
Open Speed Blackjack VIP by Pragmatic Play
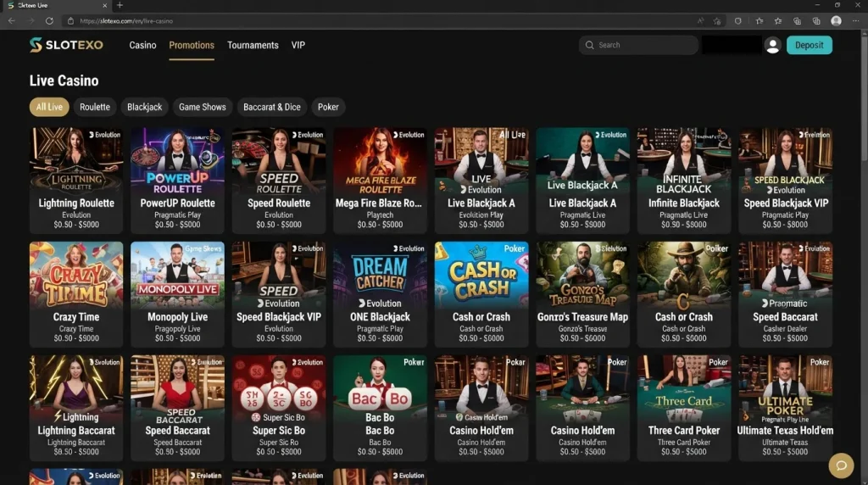click(786, 181)
